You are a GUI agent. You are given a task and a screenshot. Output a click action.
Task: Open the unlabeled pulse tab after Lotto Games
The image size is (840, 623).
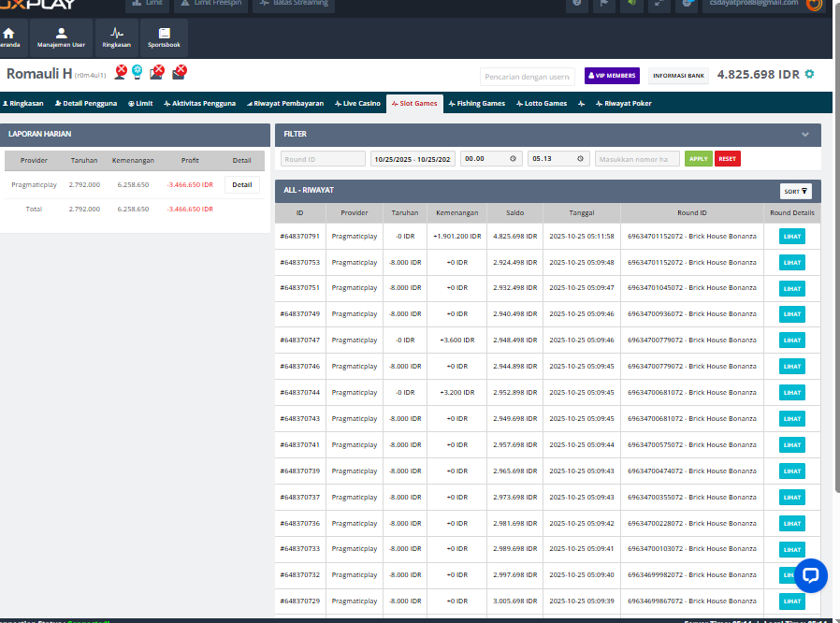pos(581,104)
